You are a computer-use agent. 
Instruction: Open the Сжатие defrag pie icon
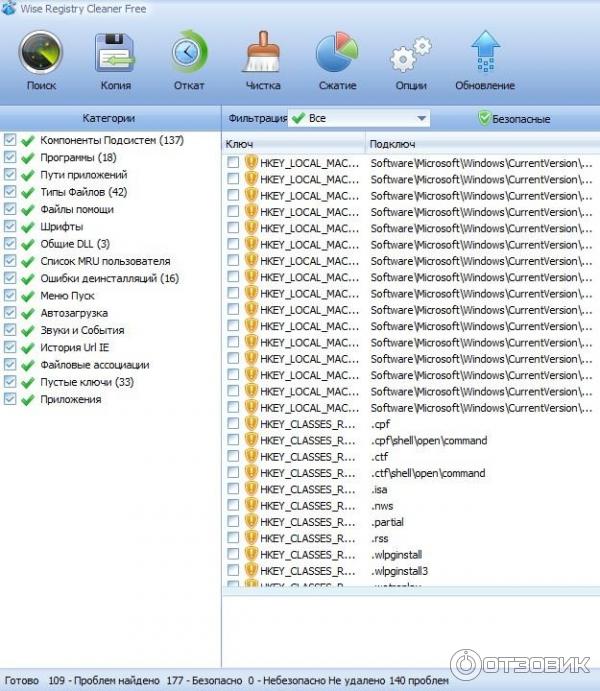[x=337, y=53]
